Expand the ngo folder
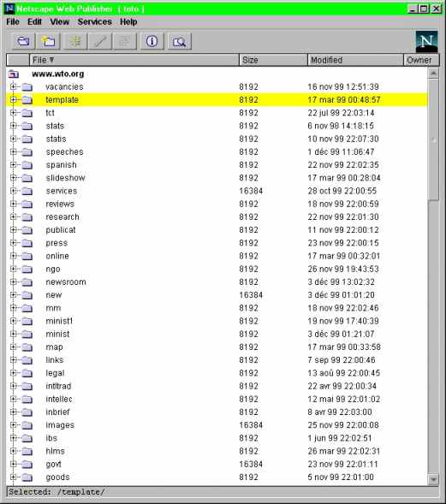 point(13,269)
